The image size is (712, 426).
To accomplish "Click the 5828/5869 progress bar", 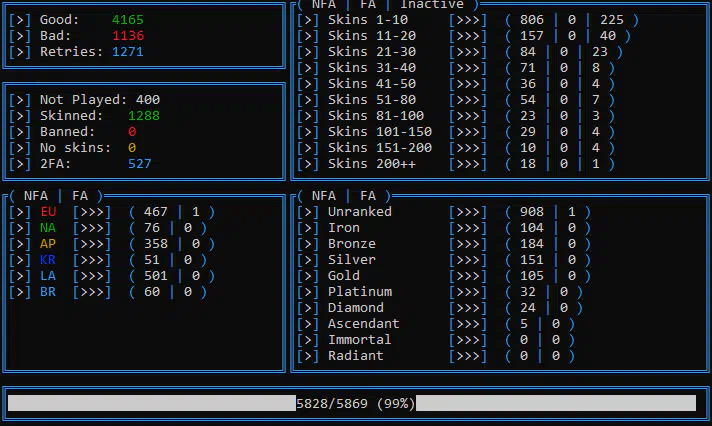I will (352, 403).
